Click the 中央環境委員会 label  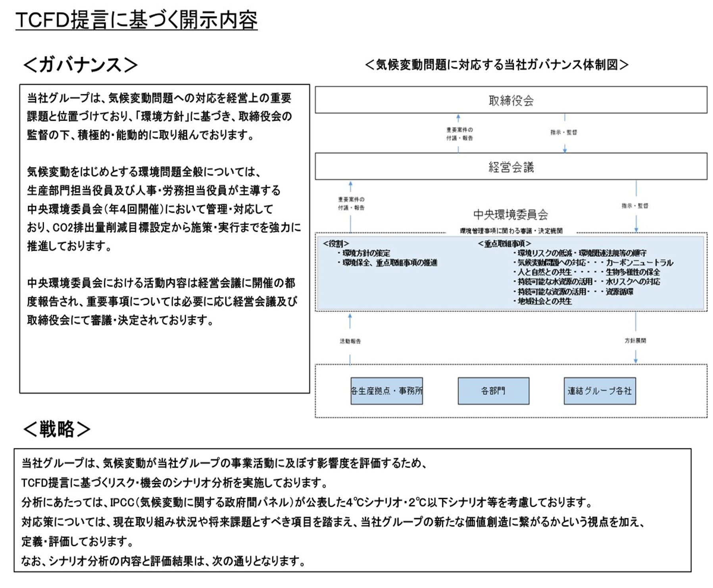click(510, 215)
